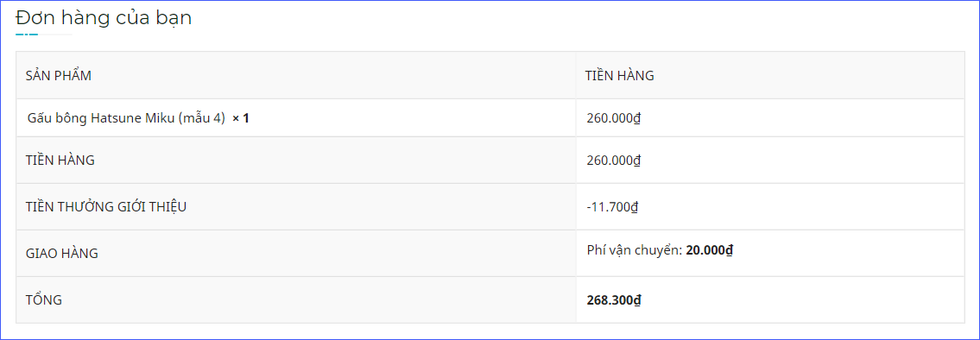Viewport: 980px width, 340px height.
Task: Click 'Phí vận chuyển' shipping text
Action: click(x=634, y=250)
